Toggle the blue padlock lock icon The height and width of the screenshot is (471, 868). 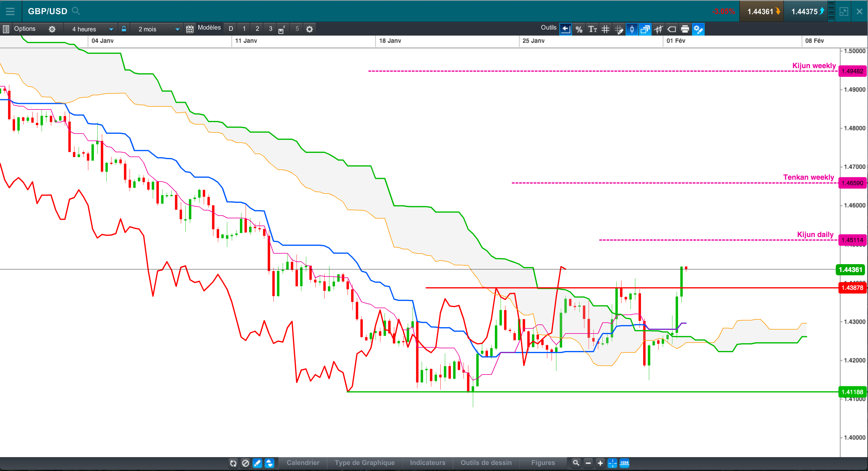[124, 29]
